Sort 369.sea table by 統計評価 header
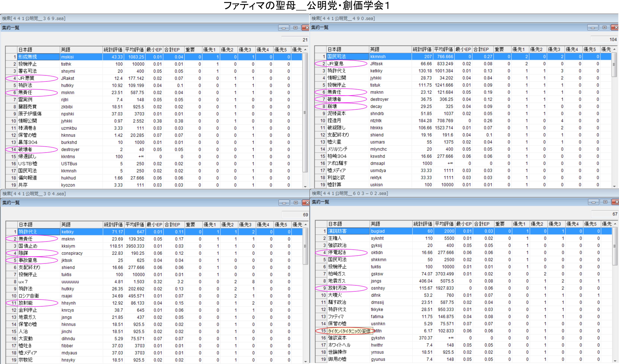 click(113, 50)
